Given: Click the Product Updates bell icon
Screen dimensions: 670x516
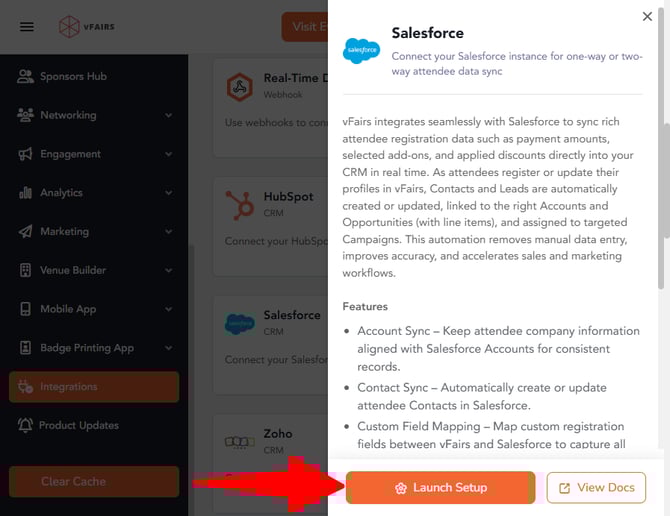Looking at the screenshot, I should pos(26,425).
